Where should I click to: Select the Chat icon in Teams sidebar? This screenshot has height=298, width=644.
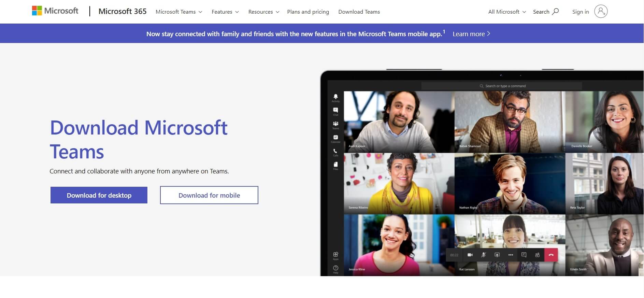point(335,111)
